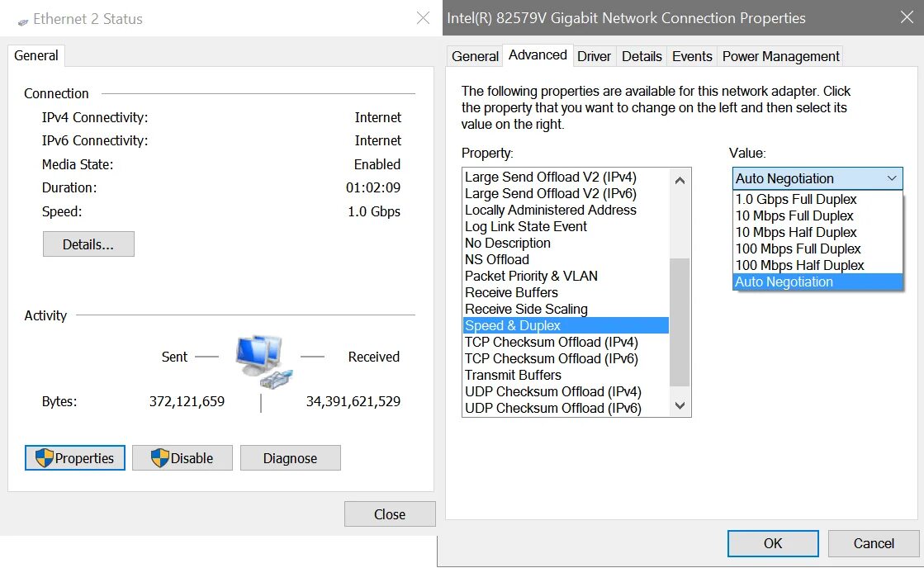
Task: Click the Media State value Enabled
Action: [x=377, y=164]
